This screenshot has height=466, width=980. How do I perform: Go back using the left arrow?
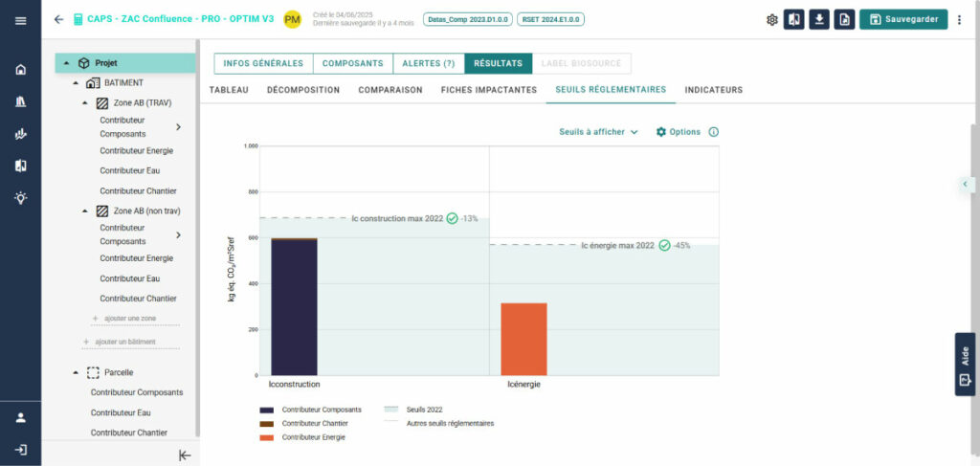point(59,19)
